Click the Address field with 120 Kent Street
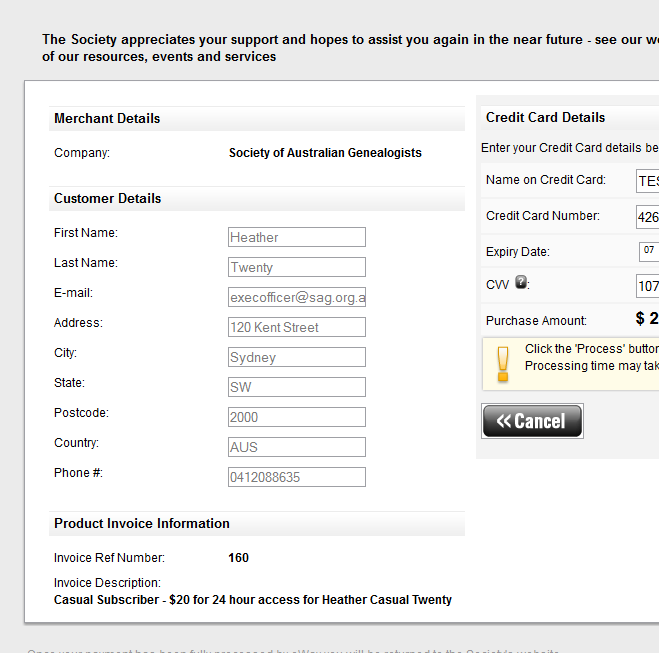This screenshot has width=659, height=653. click(x=297, y=327)
